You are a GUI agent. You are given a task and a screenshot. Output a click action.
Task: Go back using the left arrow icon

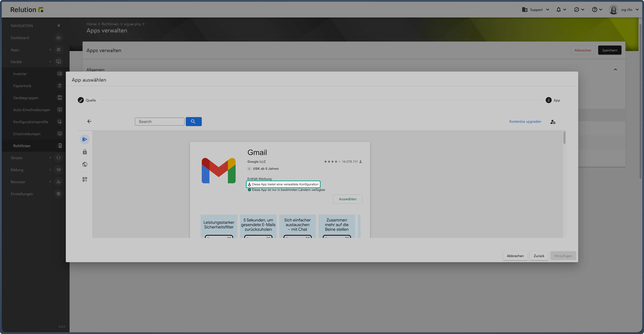(89, 121)
